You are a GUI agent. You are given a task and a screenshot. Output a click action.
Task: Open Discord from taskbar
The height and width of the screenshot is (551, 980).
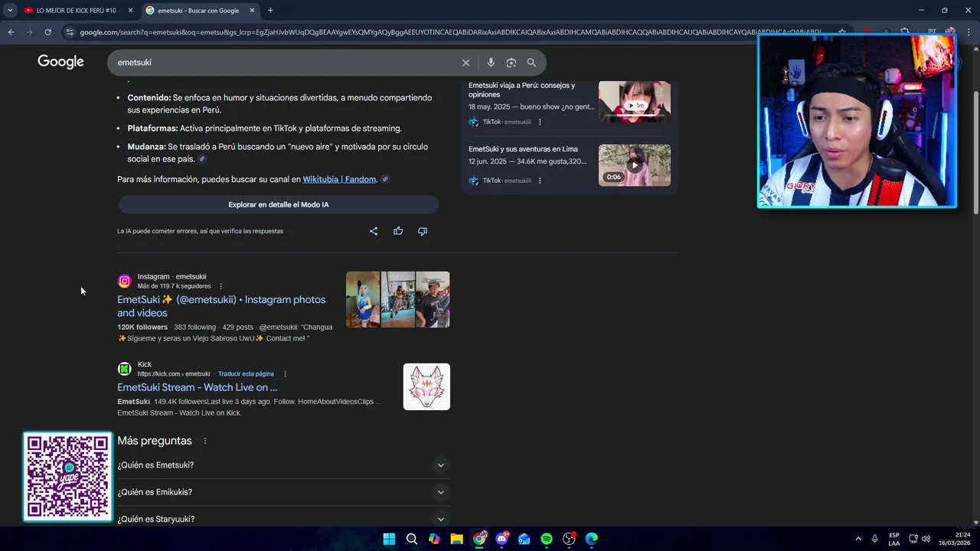501,539
